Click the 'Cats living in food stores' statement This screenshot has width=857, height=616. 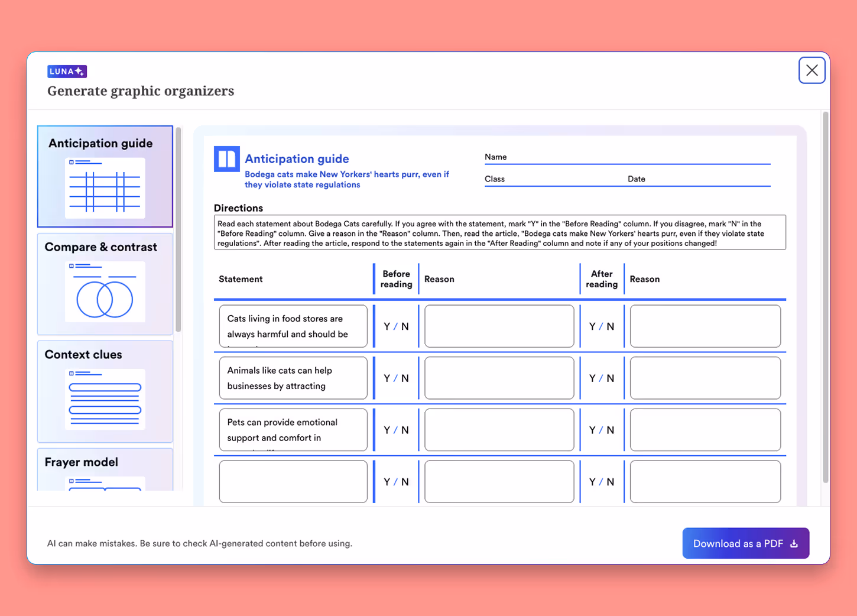(x=293, y=326)
